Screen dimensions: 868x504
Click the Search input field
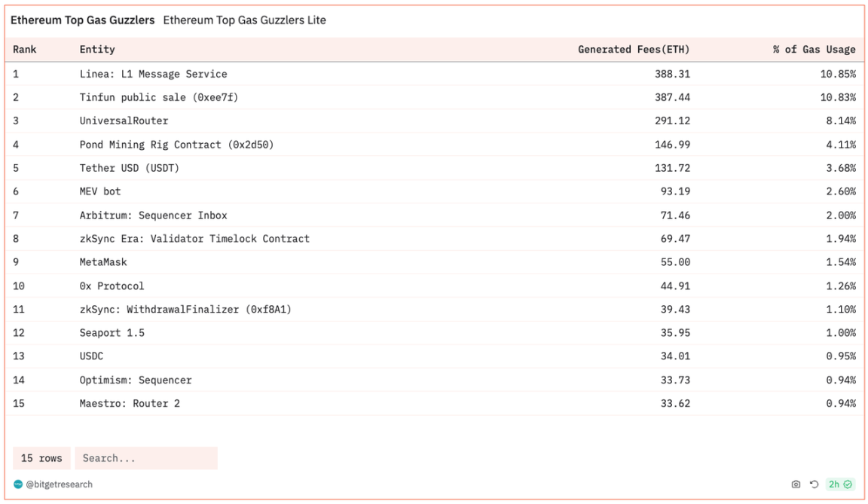tap(145, 458)
